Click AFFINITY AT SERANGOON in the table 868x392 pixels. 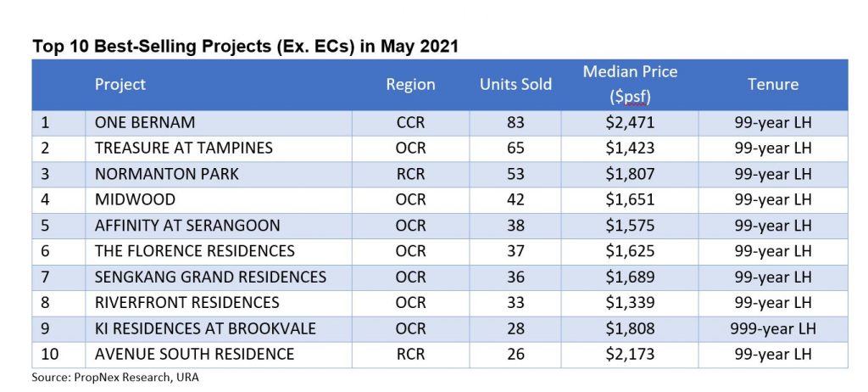coord(186,225)
